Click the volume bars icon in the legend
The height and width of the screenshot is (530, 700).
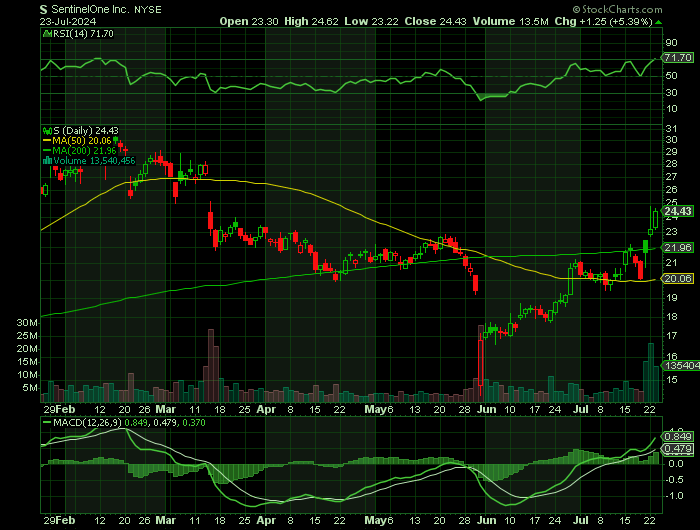click(47, 161)
